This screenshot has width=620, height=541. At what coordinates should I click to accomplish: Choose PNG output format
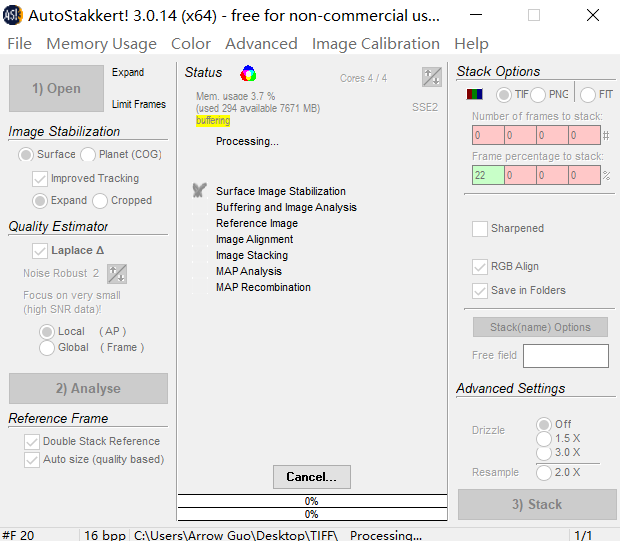(x=538, y=94)
